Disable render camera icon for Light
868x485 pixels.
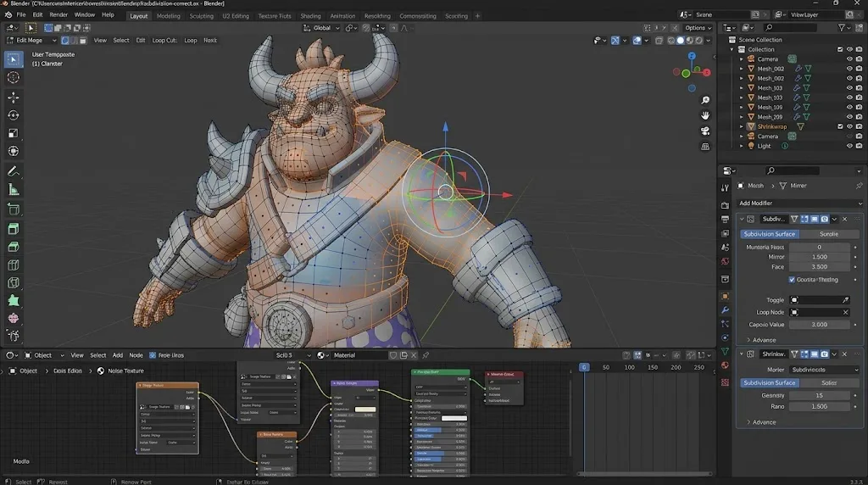click(860, 146)
